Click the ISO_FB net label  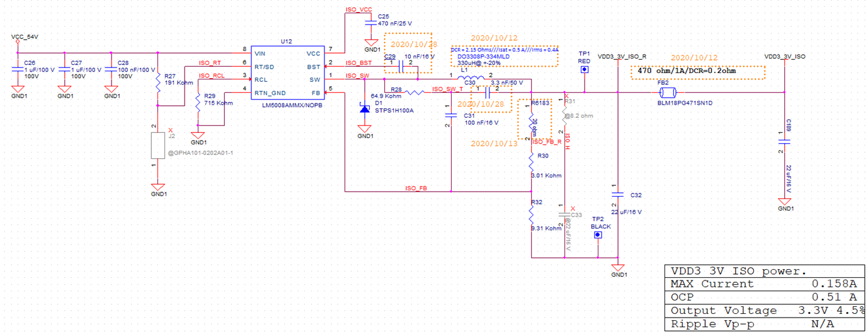tap(416, 188)
